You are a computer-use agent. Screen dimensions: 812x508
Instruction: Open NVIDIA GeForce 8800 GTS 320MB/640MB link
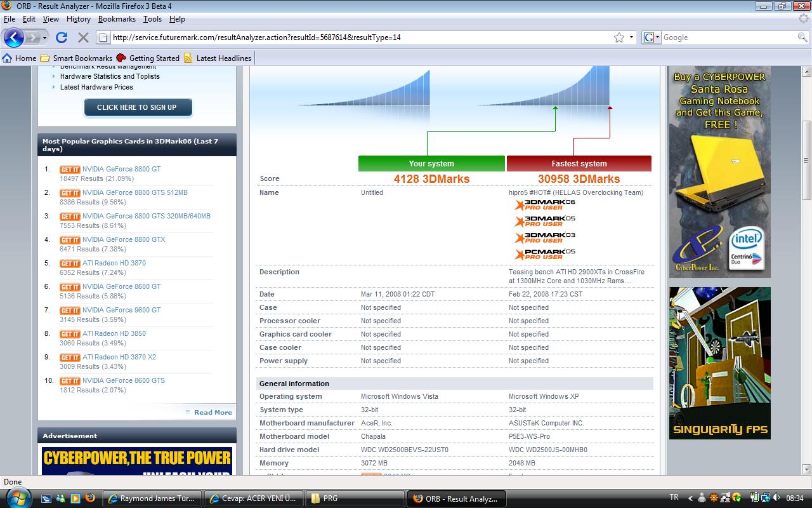coord(147,216)
